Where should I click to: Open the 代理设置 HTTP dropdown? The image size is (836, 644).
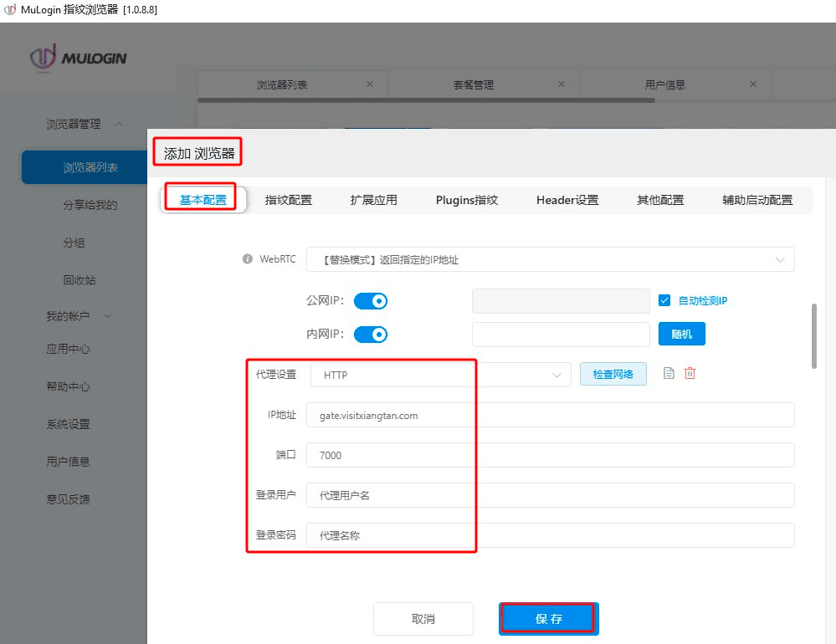[440, 375]
